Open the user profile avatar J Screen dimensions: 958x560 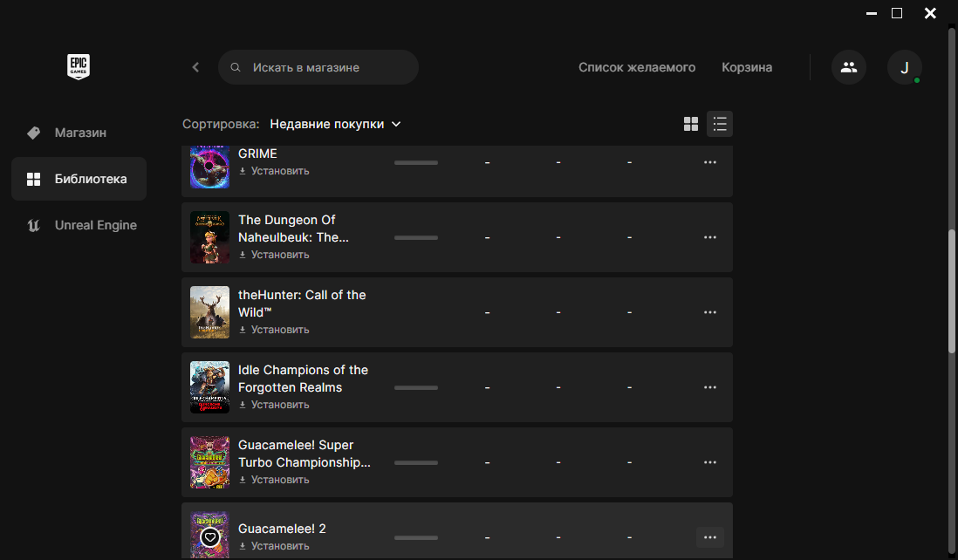(905, 67)
